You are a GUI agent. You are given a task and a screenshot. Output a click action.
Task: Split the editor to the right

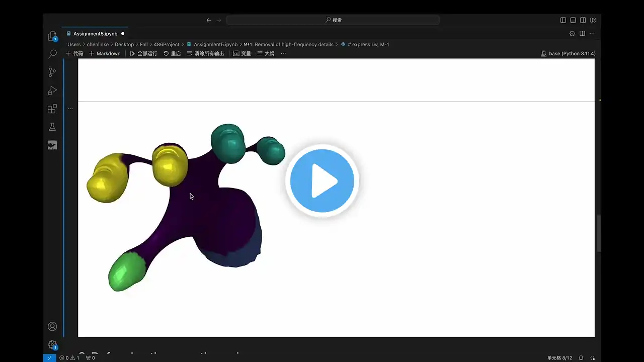point(582,34)
